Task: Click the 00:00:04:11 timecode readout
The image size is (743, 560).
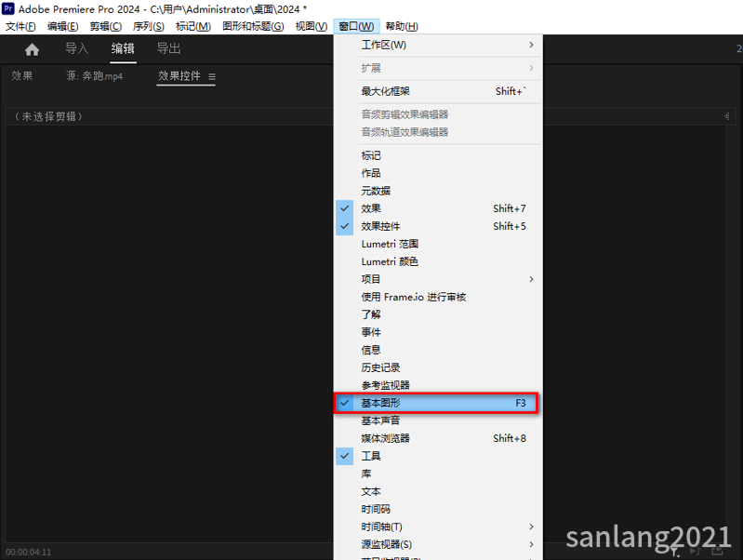Action: [29, 552]
